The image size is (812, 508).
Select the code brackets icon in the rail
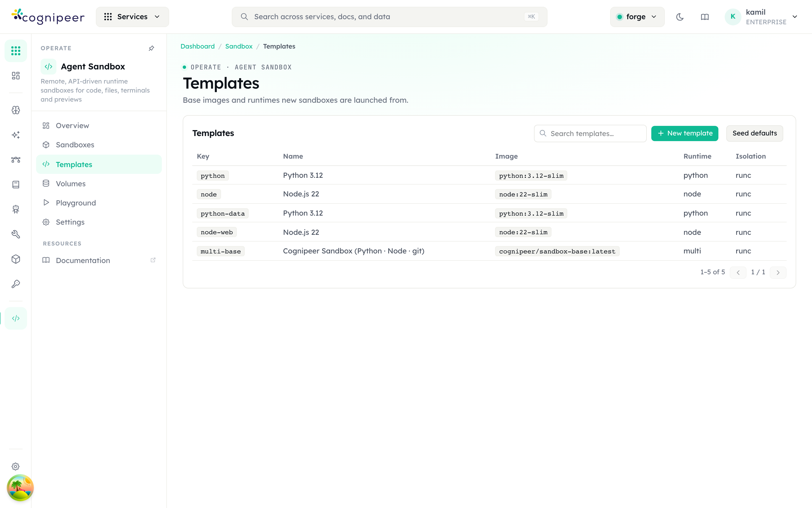tap(16, 318)
